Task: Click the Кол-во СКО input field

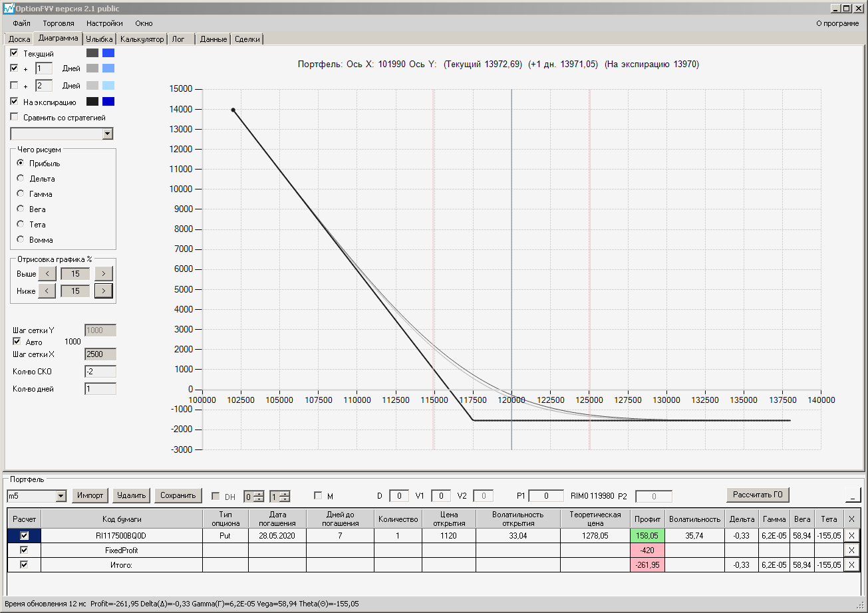Action: pos(100,371)
